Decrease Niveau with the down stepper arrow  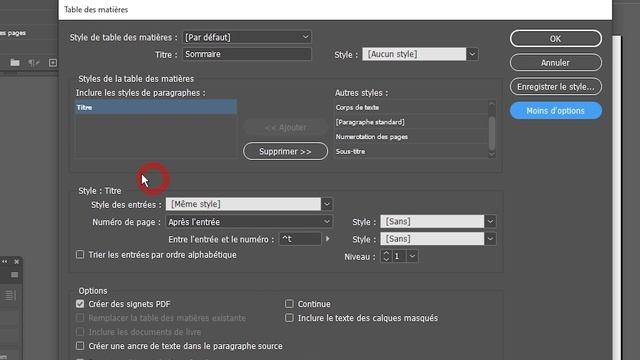pyautogui.click(x=386, y=260)
